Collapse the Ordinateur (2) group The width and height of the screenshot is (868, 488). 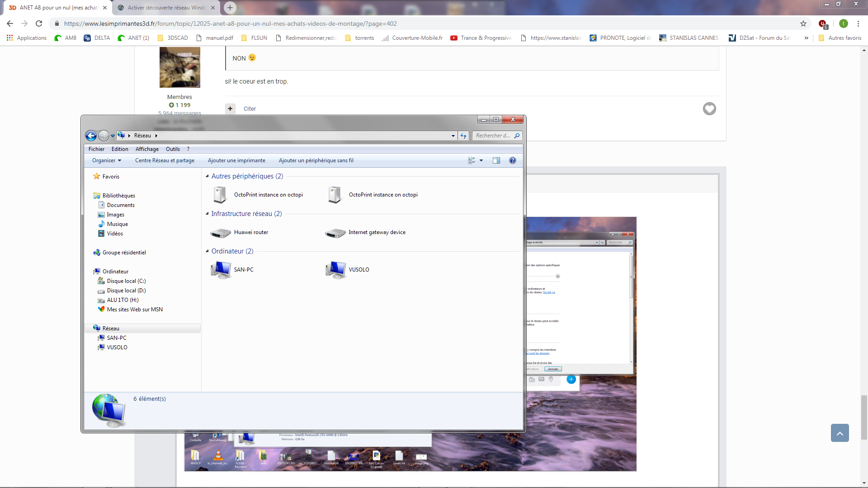tap(208, 251)
